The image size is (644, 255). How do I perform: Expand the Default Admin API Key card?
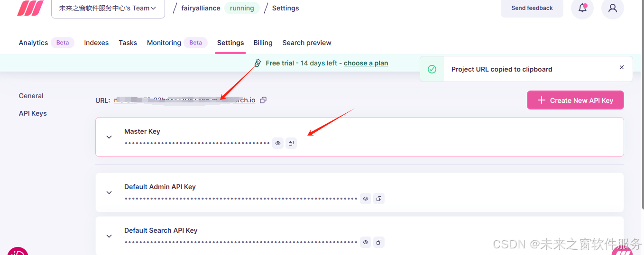109,192
